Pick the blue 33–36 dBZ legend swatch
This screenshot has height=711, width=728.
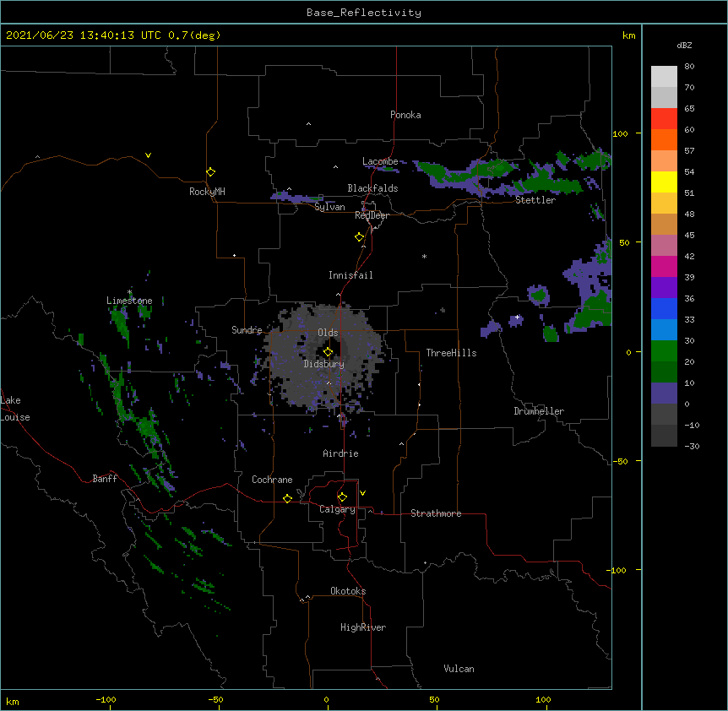pos(664,308)
